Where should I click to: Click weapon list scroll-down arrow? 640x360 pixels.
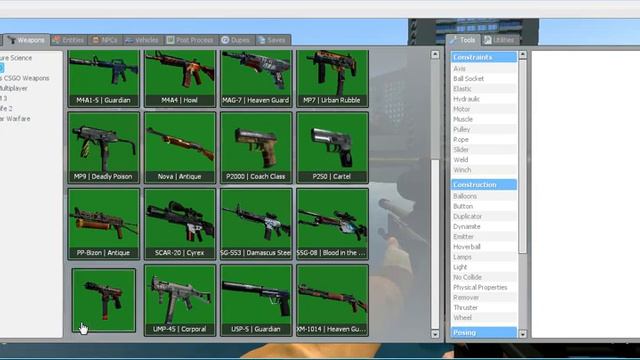pos(435,334)
